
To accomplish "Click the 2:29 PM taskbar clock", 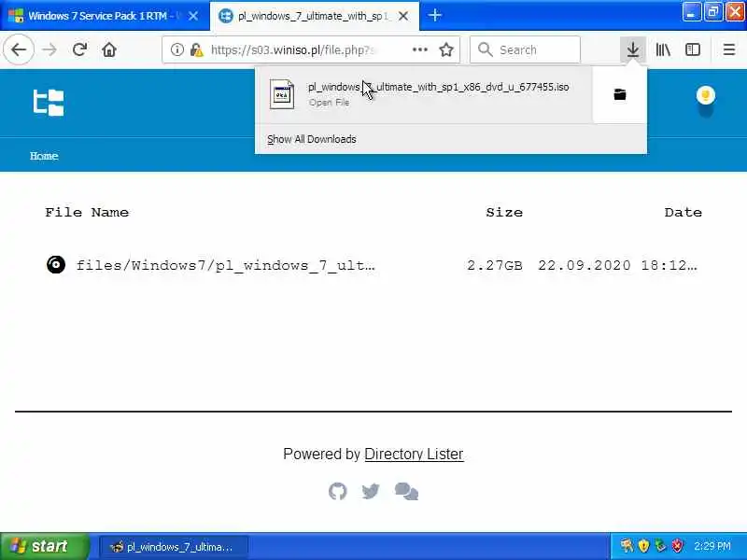I will tap(712, 546).
